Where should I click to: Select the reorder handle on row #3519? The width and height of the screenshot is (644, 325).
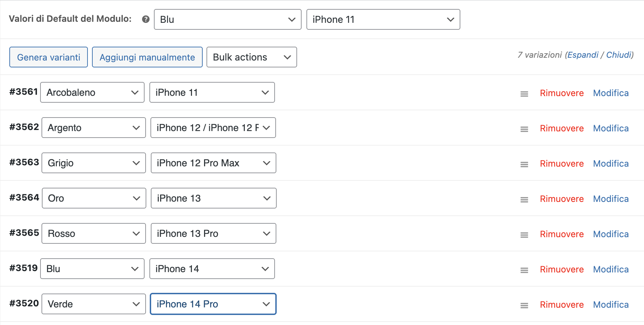pos(524,270)
